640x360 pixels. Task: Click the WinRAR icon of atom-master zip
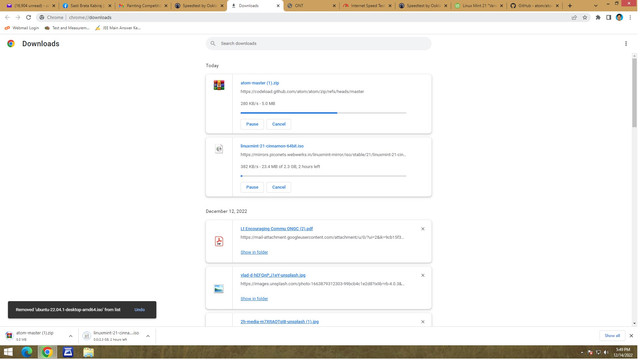coord(219,85)
